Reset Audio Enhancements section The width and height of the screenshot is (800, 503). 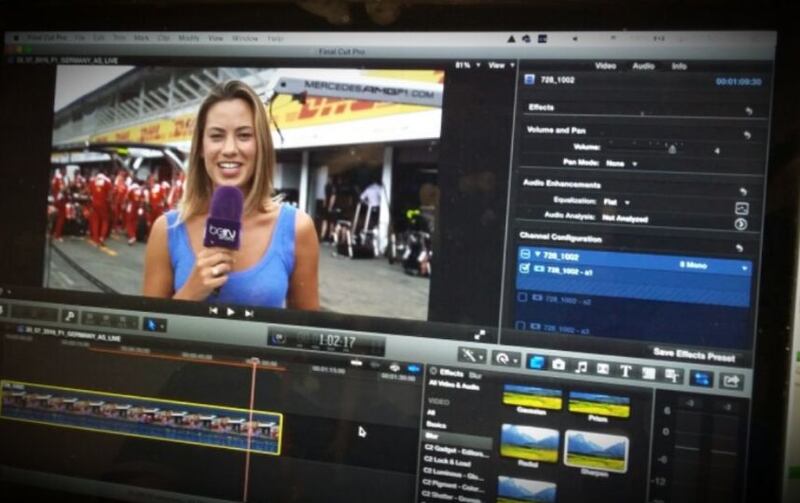click(743, 191)
